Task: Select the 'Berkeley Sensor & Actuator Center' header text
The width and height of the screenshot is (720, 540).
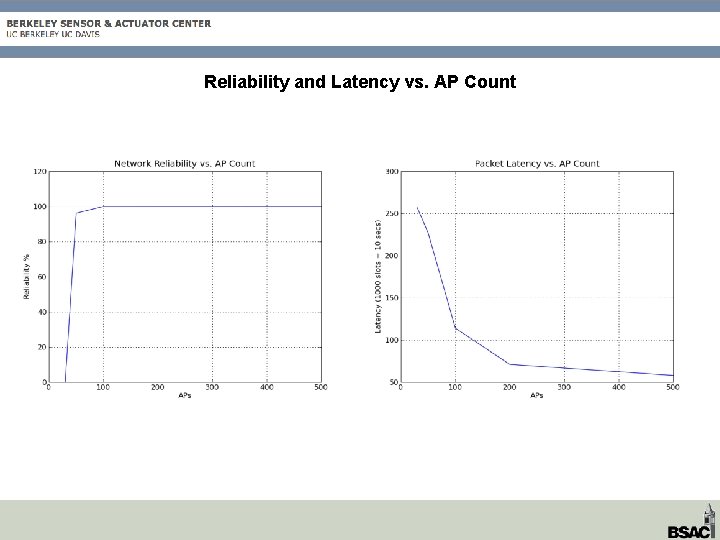Action: pos(109,23)
